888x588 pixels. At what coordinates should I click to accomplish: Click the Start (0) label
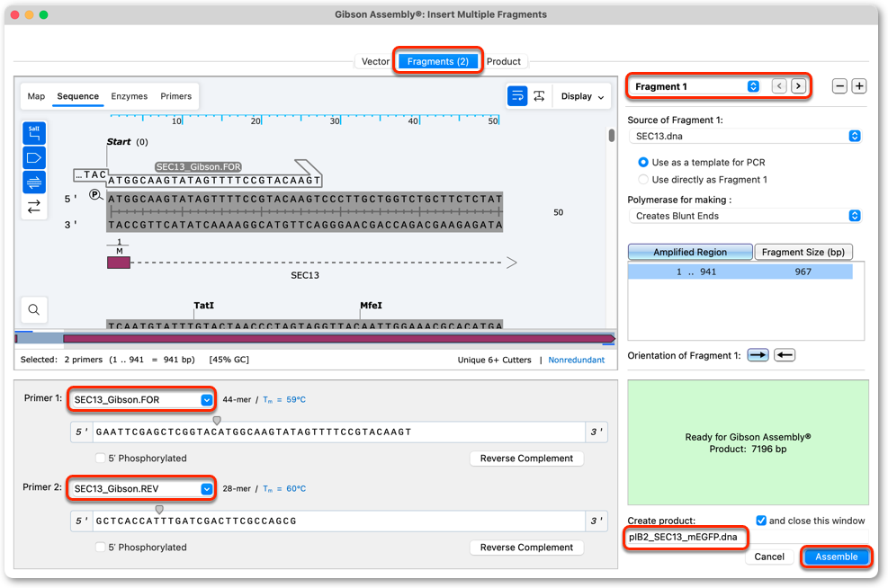coord(128,141)
